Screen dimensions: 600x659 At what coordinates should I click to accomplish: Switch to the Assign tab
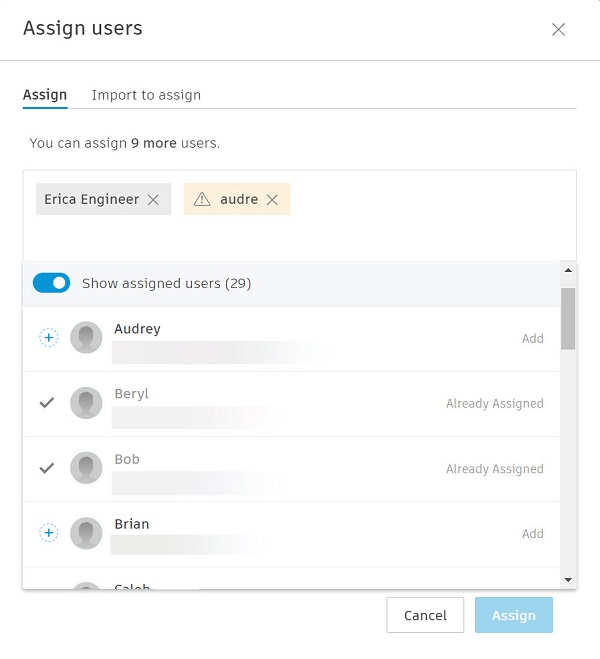pos(45,95)
